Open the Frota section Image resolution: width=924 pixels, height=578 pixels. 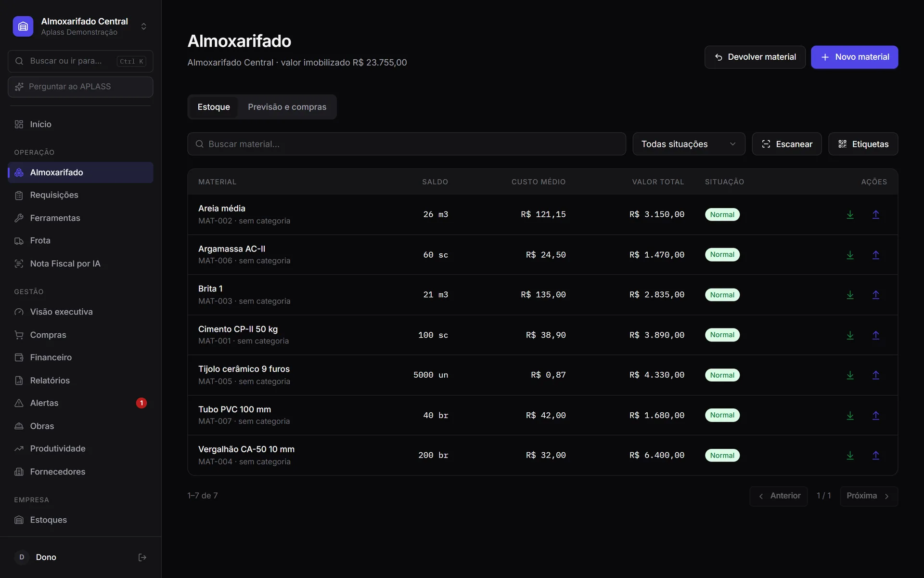80,241
